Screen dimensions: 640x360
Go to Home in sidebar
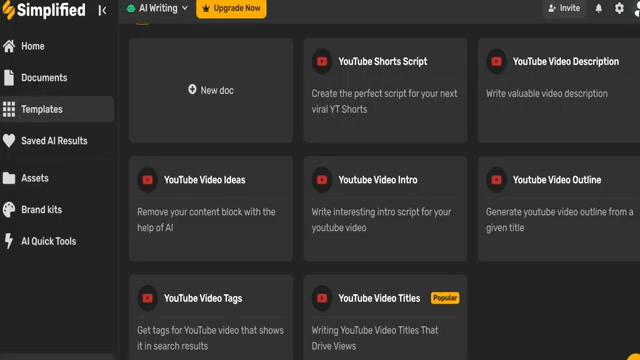coord(57,46)
